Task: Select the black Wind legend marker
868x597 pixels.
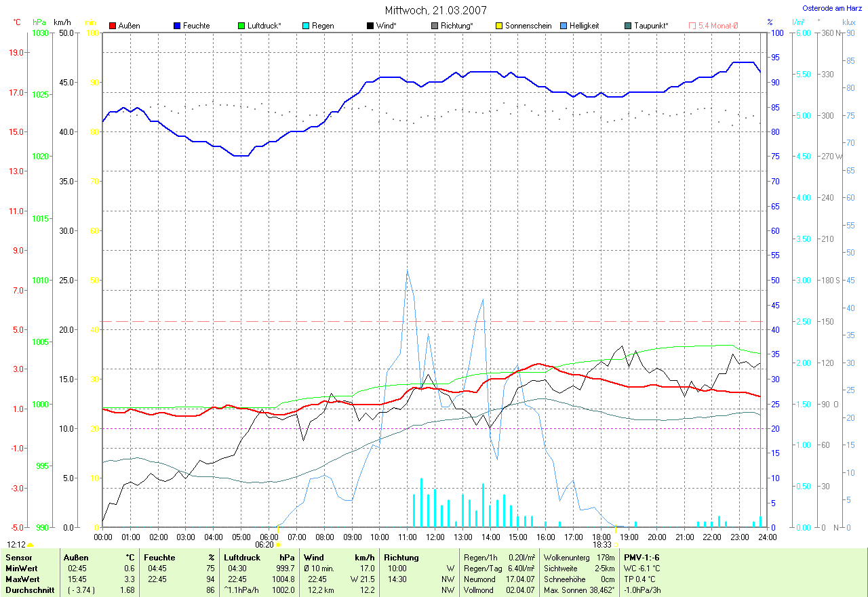Action: 370,26
